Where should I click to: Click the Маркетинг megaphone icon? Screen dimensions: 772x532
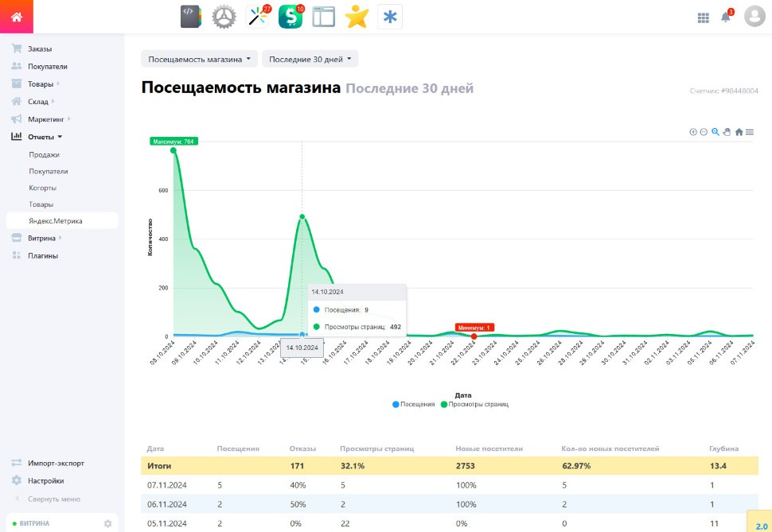(17, 119)
